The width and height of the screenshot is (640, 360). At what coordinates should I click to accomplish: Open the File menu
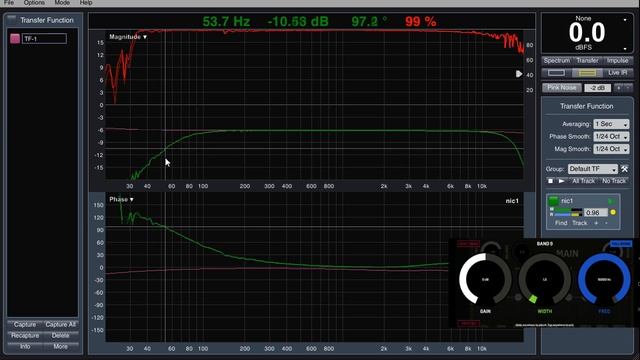(9, 2)
